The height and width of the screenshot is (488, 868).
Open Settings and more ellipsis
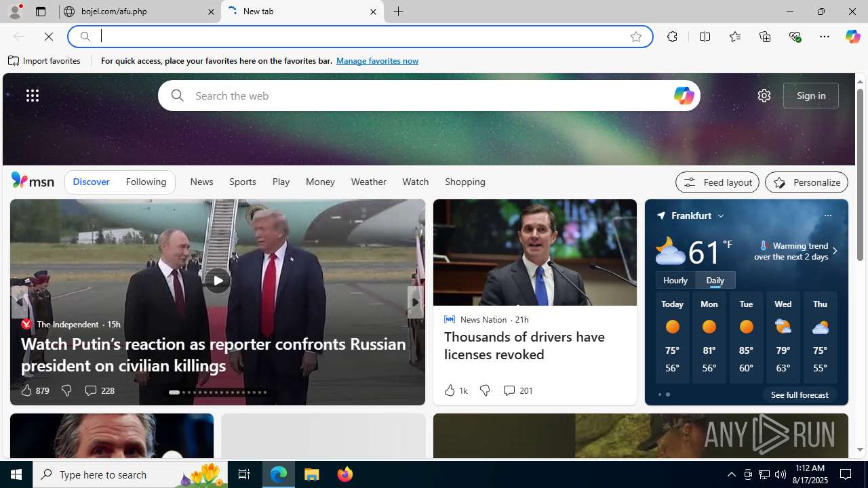tap(825, 37)
